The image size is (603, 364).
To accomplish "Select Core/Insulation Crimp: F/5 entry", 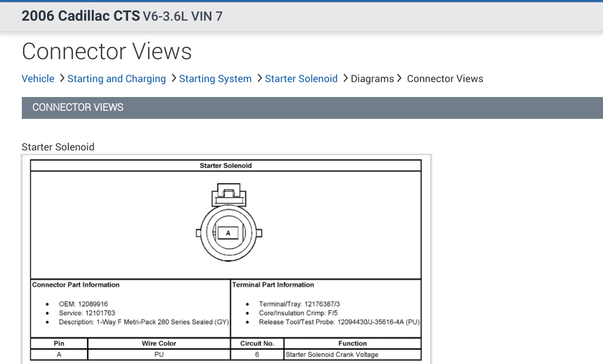I will coord(298,313).
